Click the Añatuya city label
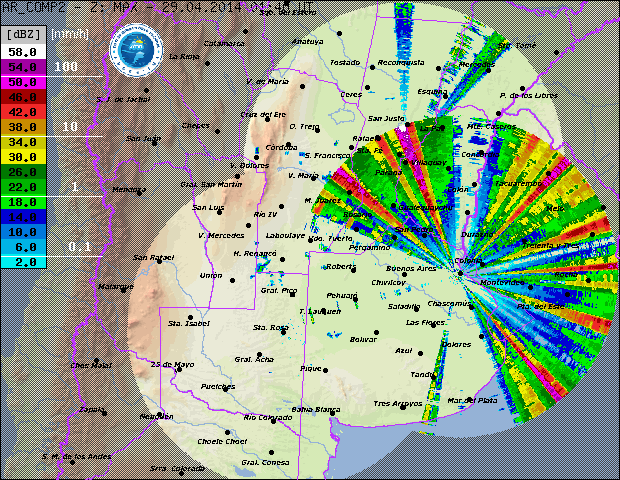This screenshot has width=620, height=480. (x=307, y=41)
